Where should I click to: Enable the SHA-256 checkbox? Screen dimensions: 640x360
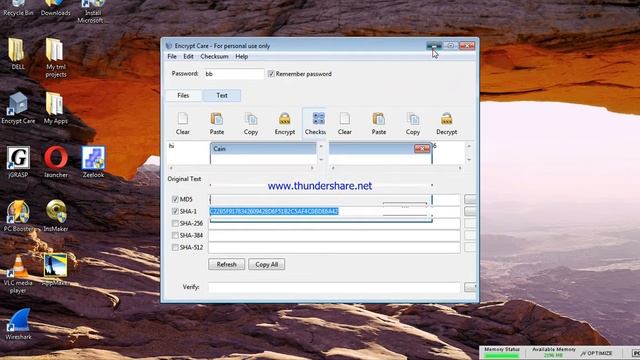175,223
